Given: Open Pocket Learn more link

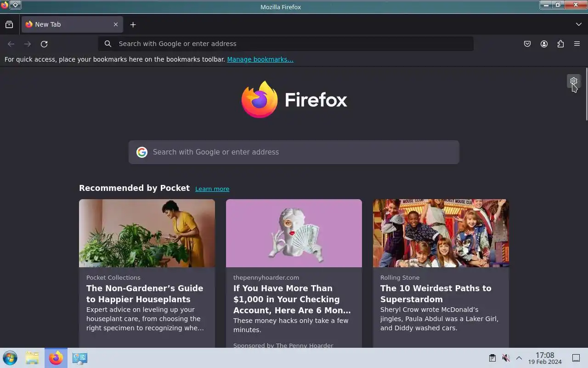Looking at the screenshot, I should [212, 189].
